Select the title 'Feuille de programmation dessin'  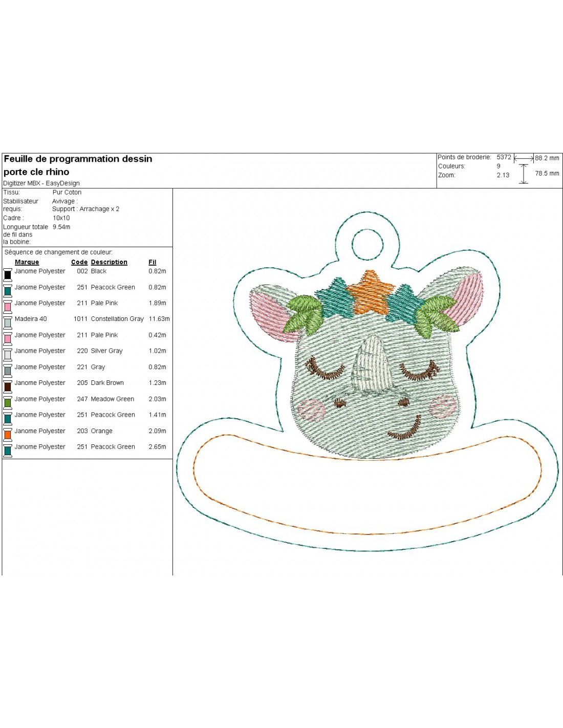[78, 159]
